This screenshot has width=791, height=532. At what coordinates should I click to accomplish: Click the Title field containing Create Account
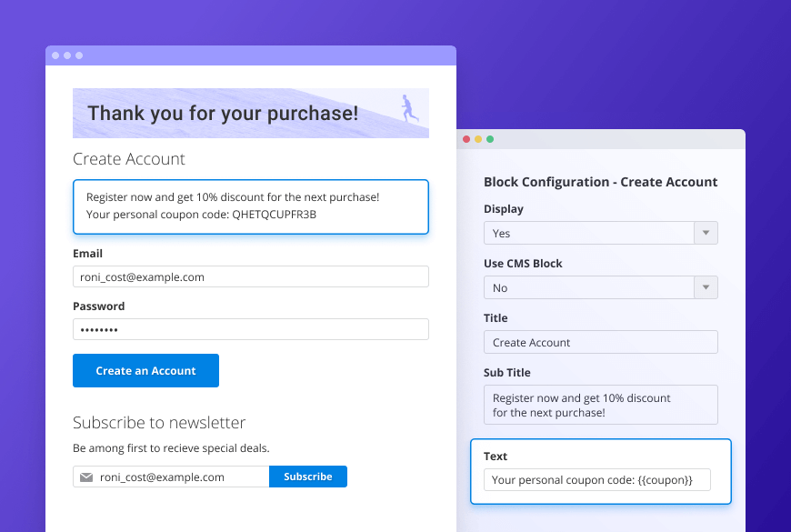[x=600, y=342]
